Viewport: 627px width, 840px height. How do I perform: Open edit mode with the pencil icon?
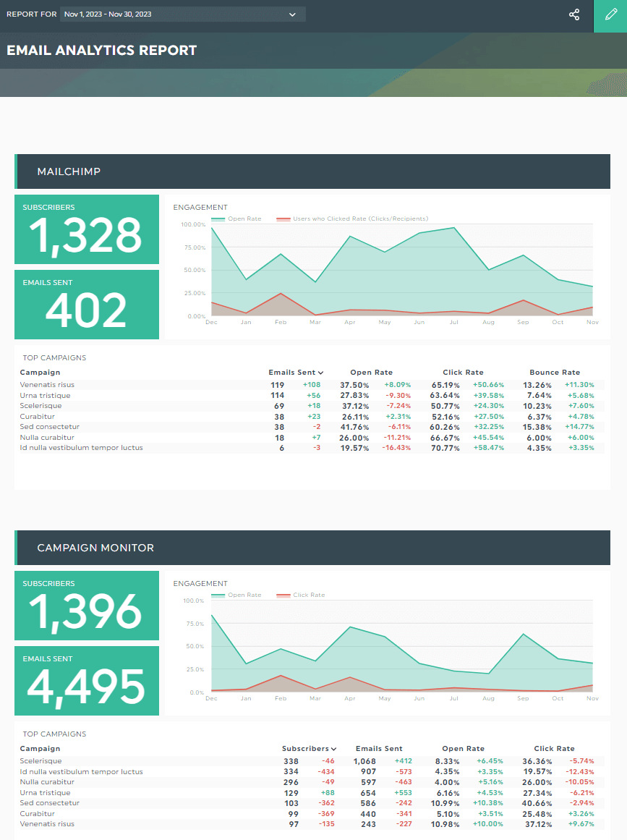[x=610, y=15]
